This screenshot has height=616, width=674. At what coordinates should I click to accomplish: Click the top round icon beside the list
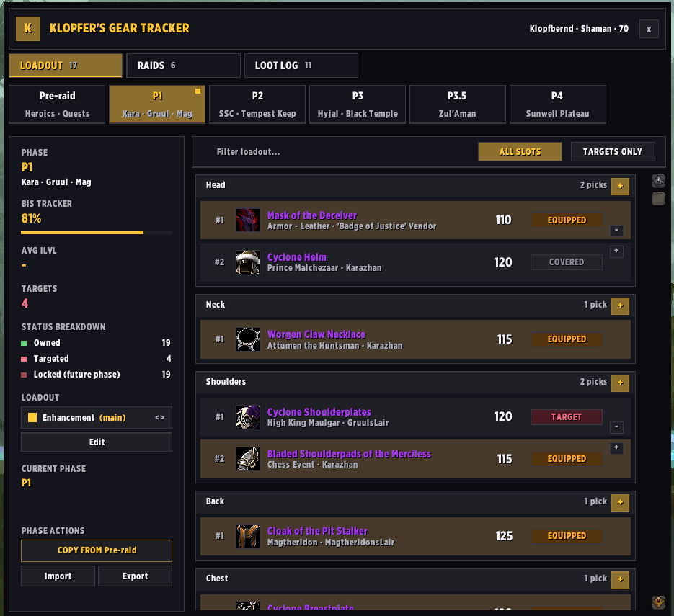(x=658, y=182)
